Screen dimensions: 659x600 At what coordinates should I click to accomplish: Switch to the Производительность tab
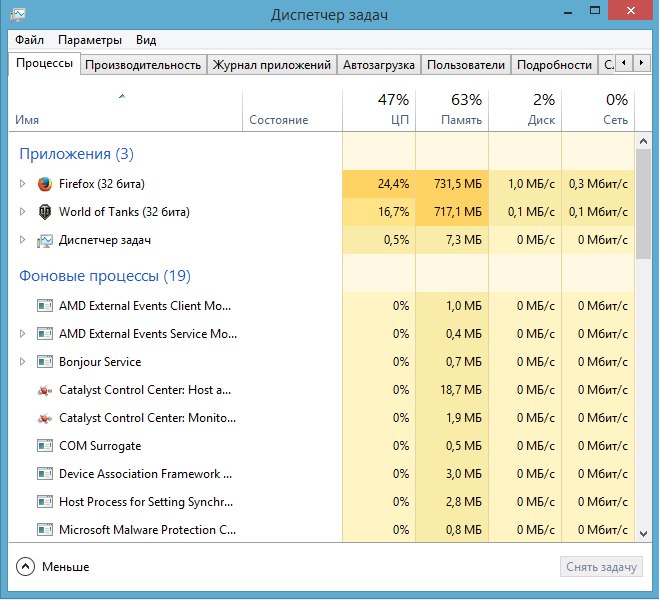143,65
